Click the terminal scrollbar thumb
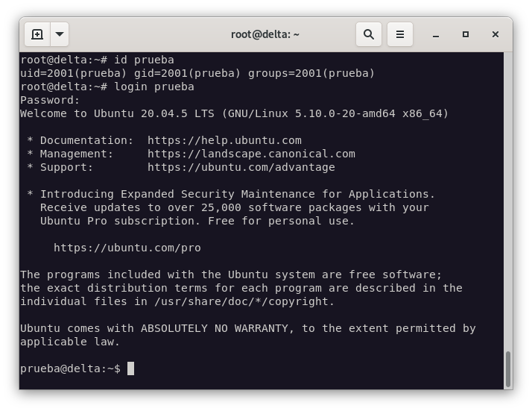This screenshot has width=532, height=411. pyautogui.click(x=509, y=368)
